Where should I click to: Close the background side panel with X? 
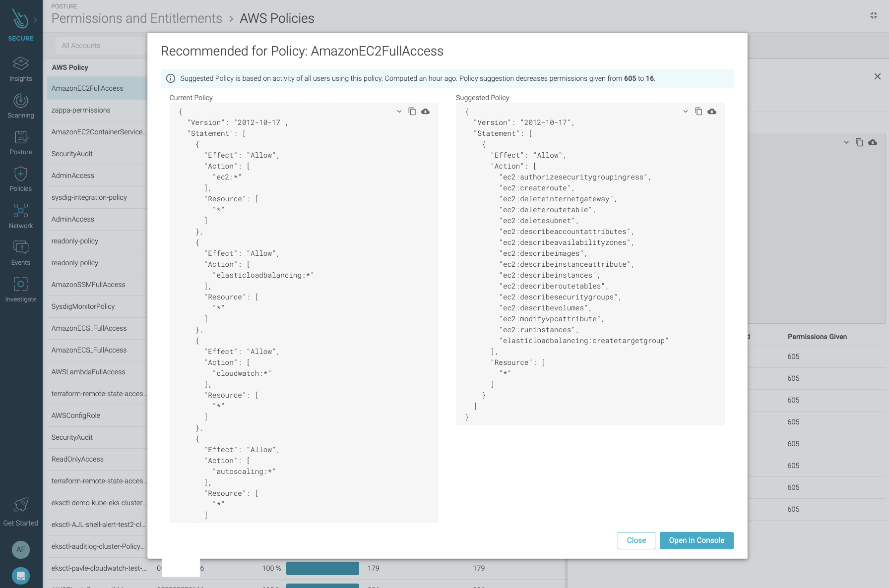click(x=878, y=76)
